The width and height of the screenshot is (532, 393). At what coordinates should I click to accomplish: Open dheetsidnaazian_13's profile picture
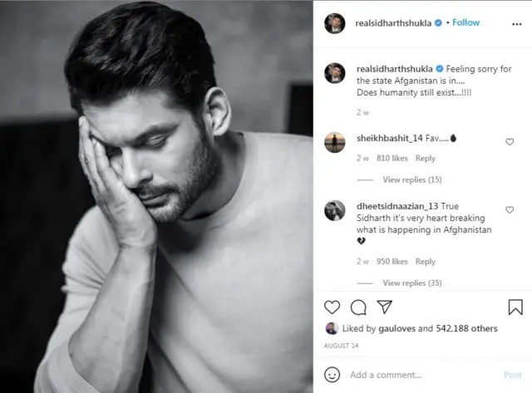coord(334,210)
